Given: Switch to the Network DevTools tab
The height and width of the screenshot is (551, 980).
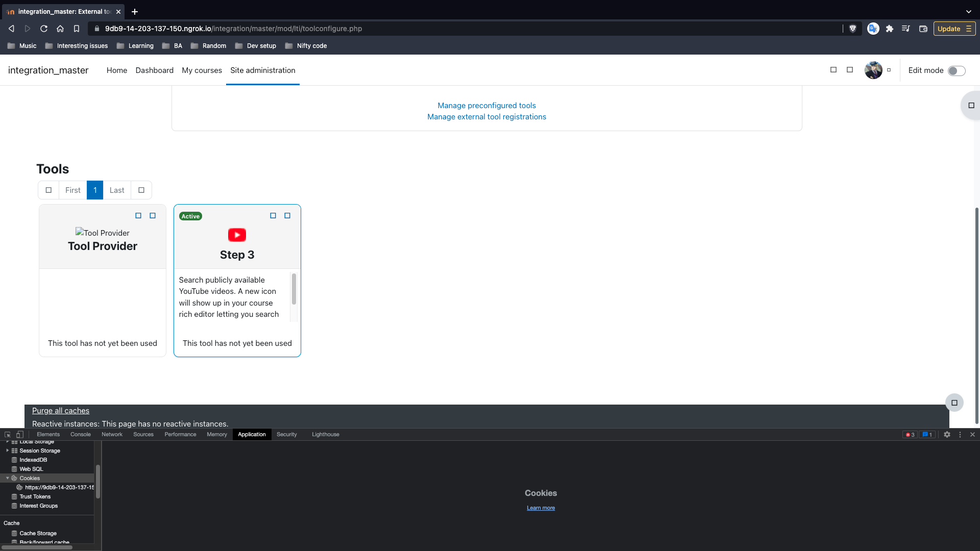Looking at the screenshot, I should click(112, 435).
